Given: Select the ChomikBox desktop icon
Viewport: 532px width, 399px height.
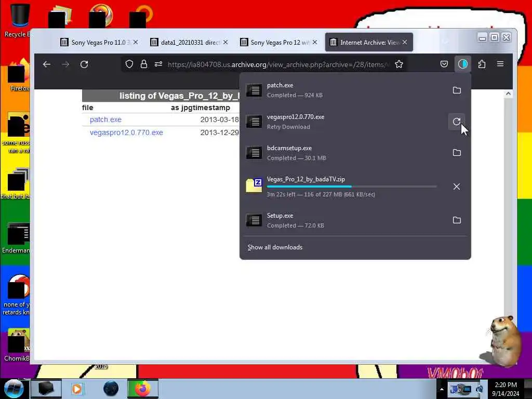Looking at the screenshot, I should 17,345.
